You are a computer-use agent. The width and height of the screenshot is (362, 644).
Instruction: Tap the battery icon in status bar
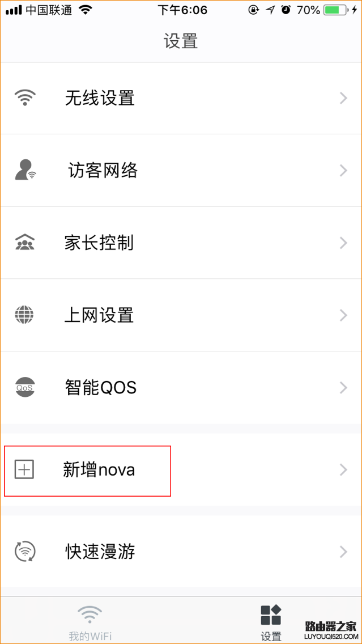[x=335, y=10]
